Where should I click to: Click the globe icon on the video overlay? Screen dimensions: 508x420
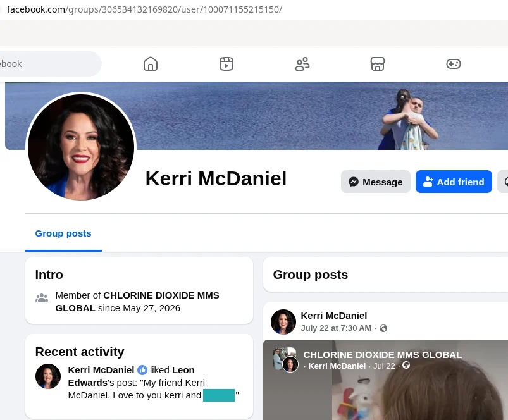406,366
